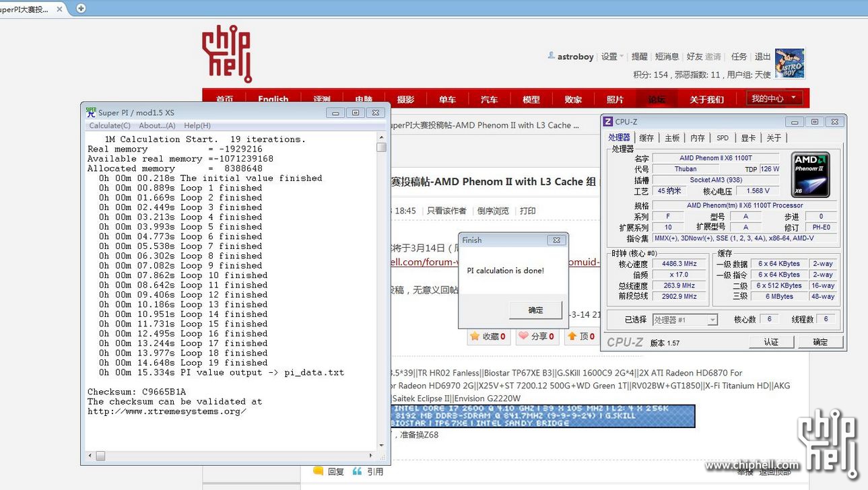Click the 收藏 star favorite button
The image size is (868, 490).
tap(488, 336)
